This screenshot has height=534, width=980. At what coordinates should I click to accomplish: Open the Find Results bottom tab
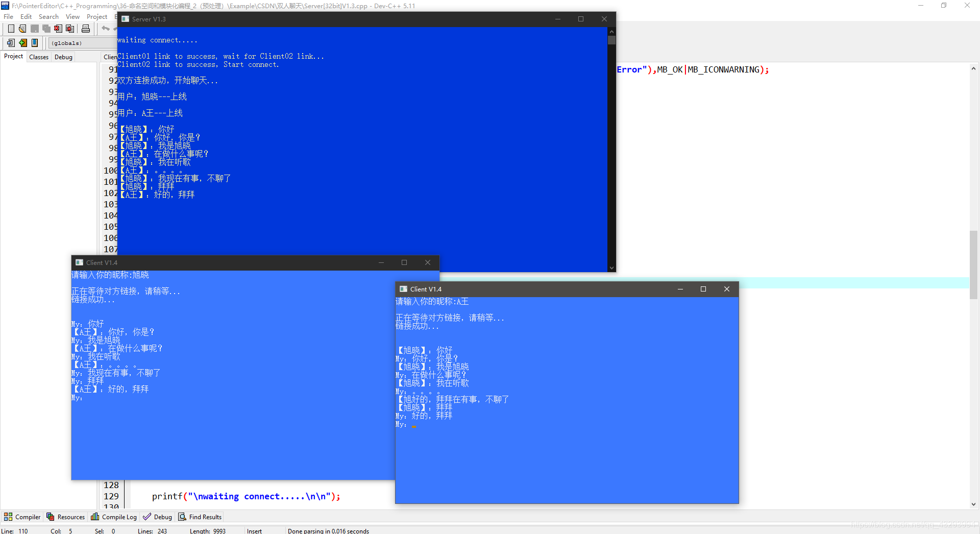(x=200, y=517)
